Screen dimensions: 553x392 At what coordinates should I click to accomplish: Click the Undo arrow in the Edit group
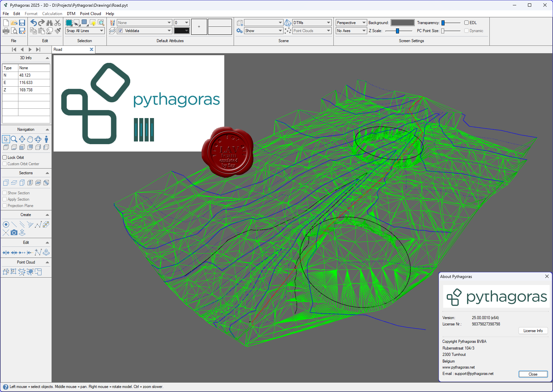tap(33, 23)
